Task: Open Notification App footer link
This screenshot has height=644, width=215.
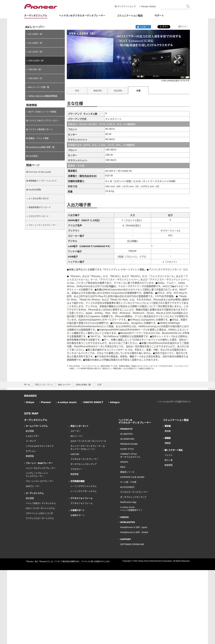Action: [128, 502]
